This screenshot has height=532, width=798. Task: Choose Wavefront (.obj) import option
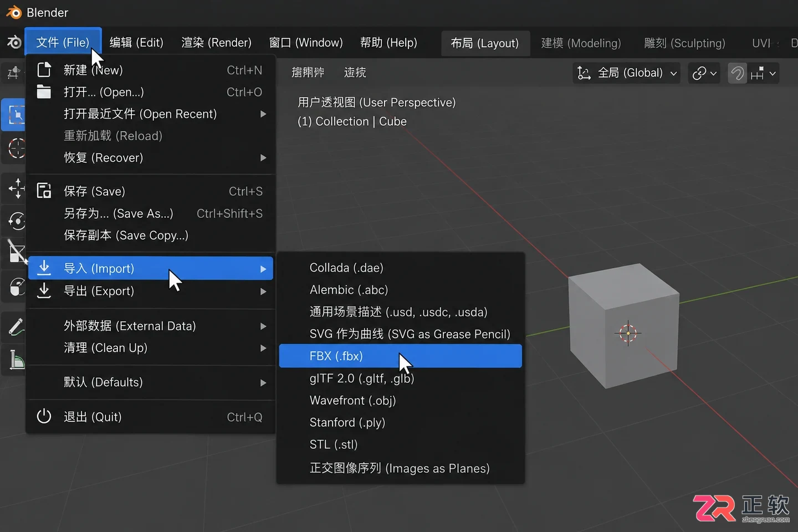(x=400, y=400)
